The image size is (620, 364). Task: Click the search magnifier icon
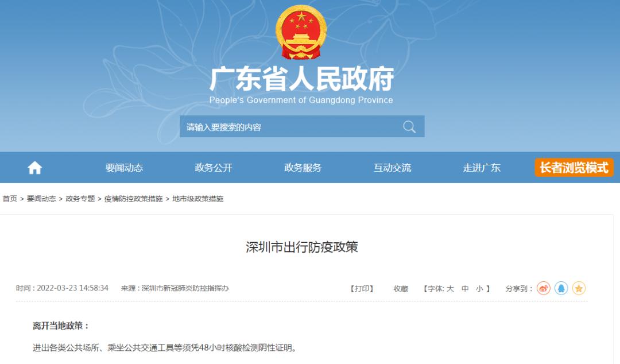pyautogui.click(x=409, y=127)
